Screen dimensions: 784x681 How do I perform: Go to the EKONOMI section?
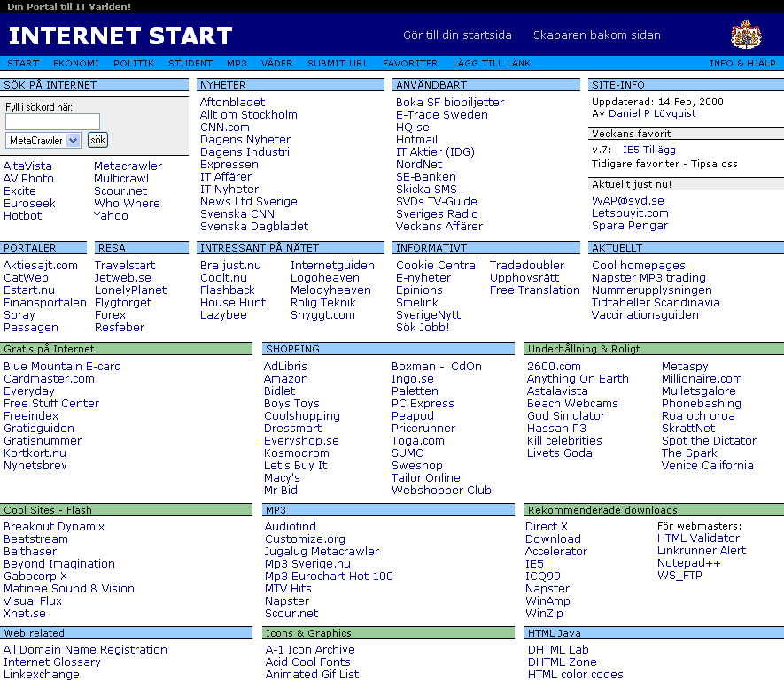pyautogui.click(x=76, y=64)
